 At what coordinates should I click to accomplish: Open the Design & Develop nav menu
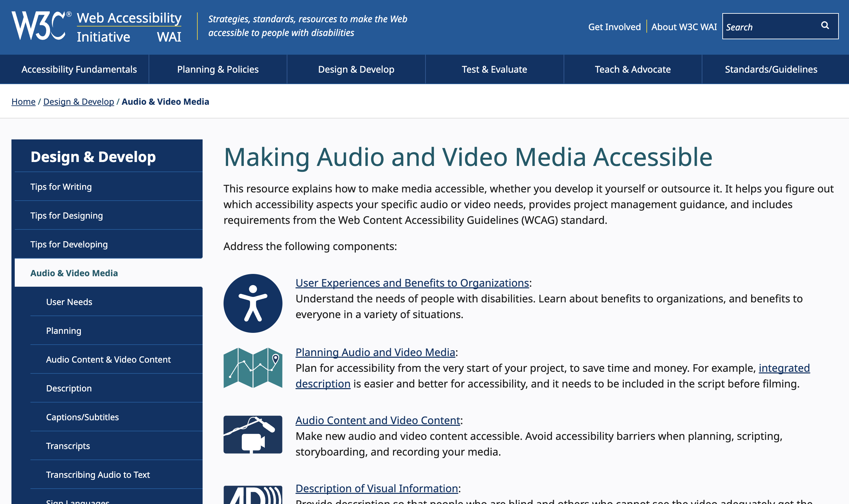356,69
